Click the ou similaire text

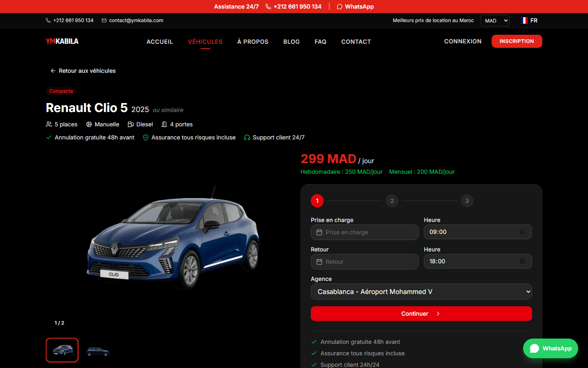pyautogui.click(x=168, y=110)
